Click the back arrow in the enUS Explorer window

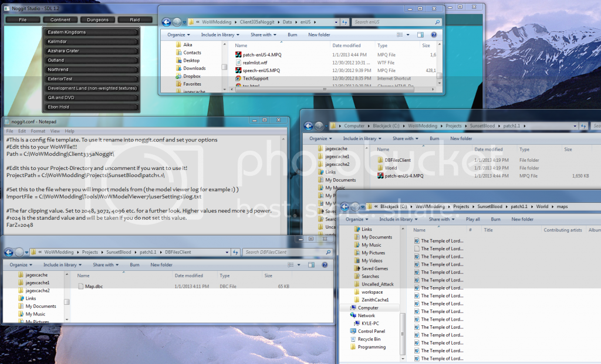166,22
